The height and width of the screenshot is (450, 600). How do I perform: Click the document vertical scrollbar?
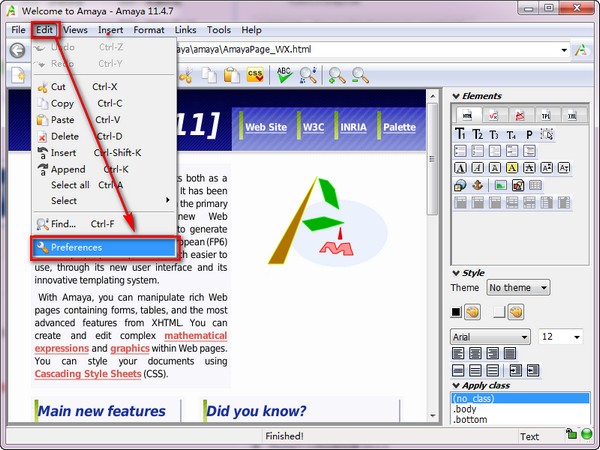pyautogui.click(x=432, y=256)
